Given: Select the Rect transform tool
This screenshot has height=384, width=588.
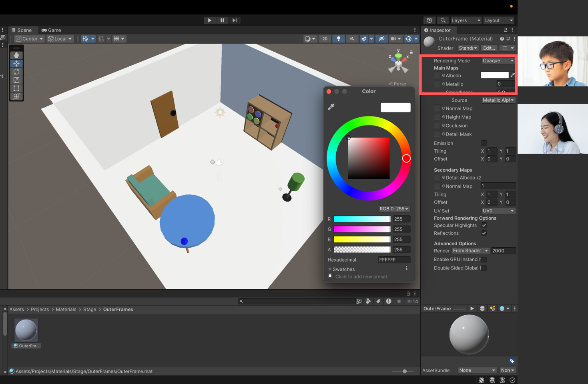Looking at the screenshot, I should pyautogui.click(x=16, y=88).
